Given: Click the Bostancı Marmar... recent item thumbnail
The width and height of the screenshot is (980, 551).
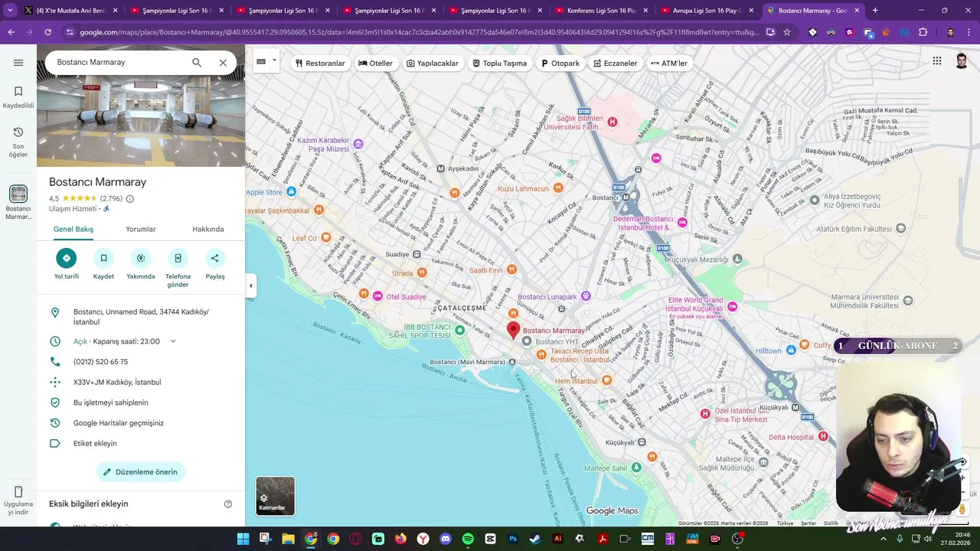Looking at the screenshot, I should pyautogui.click(x=18, y=194).
